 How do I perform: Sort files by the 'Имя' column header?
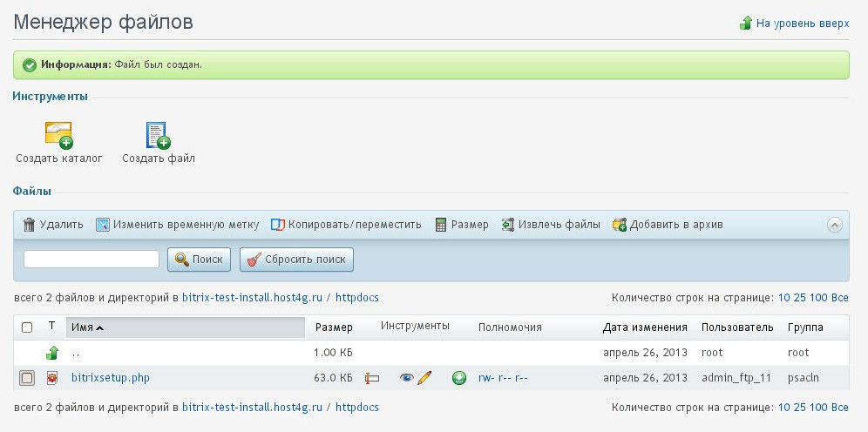coord(186,327)
